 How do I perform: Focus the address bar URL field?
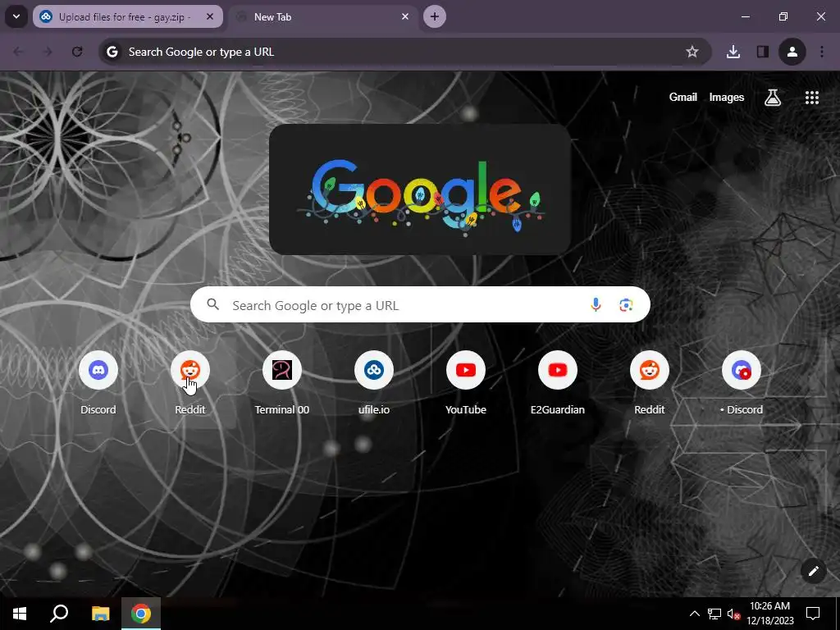point(404,52)
